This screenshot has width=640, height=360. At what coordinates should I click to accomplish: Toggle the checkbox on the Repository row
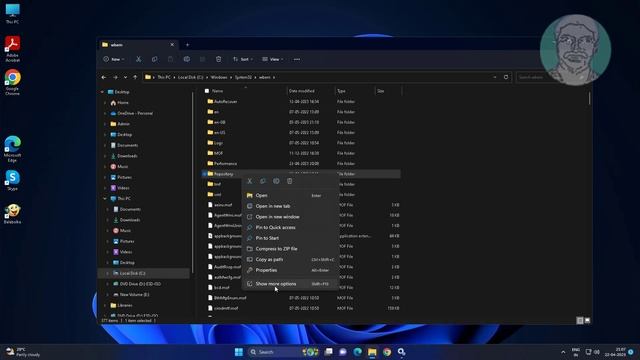204,174
